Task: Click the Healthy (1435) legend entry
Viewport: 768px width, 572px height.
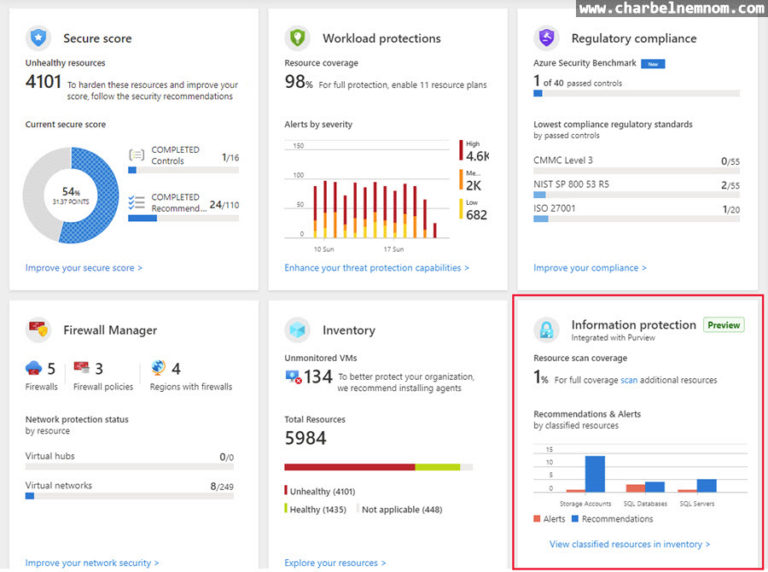Action: click(315, 509)
